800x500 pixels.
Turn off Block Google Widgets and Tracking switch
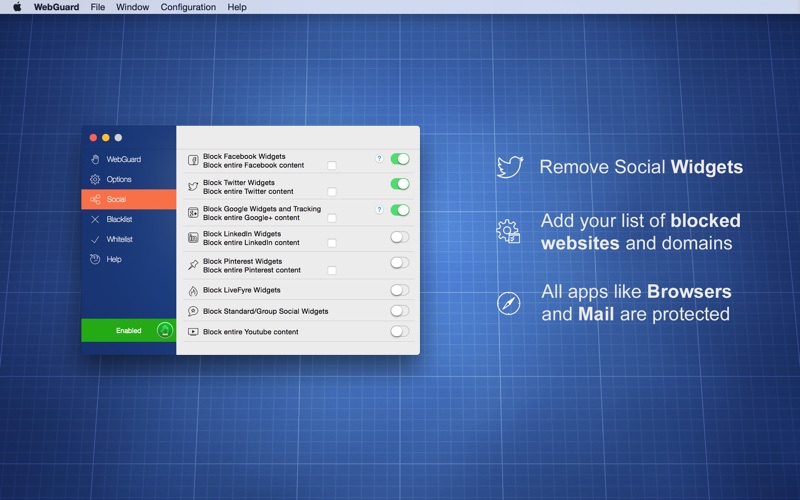click(x=400, y=210)
